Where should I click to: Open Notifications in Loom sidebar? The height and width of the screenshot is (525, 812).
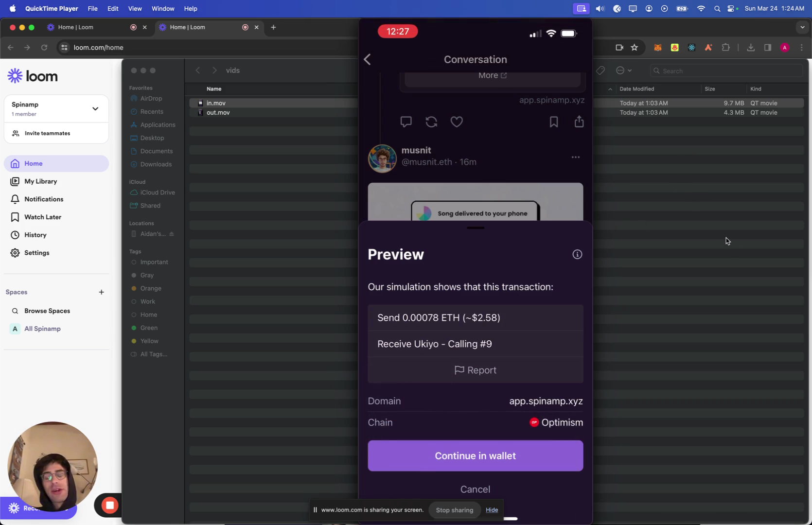coord(56,199)
